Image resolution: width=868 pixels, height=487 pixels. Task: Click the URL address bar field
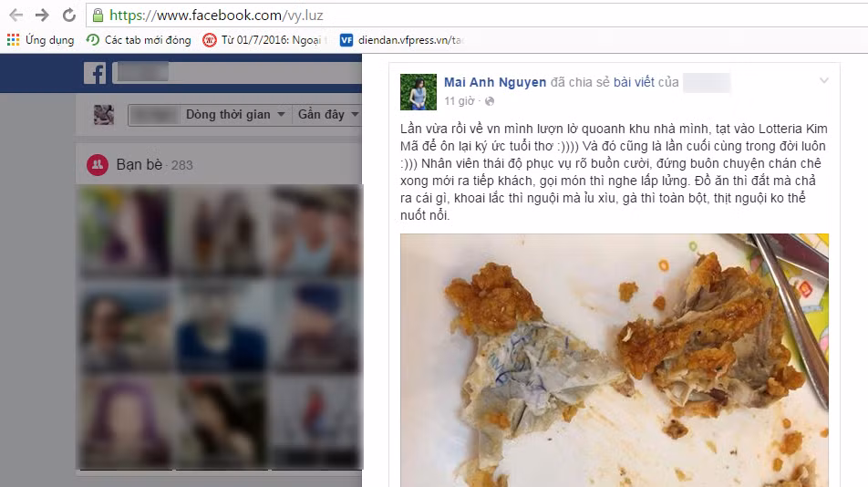click(477, 15)
